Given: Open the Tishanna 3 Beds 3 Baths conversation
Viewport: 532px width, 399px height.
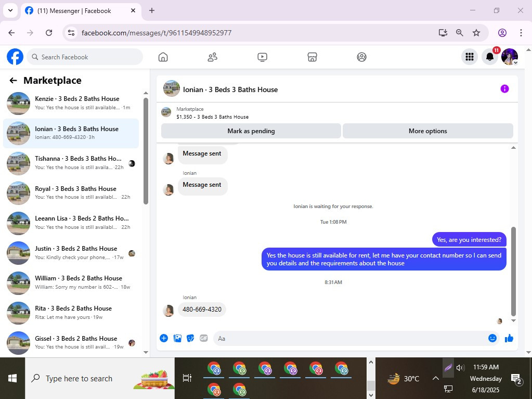Looking at the screenshot, I should pos(71,163).
